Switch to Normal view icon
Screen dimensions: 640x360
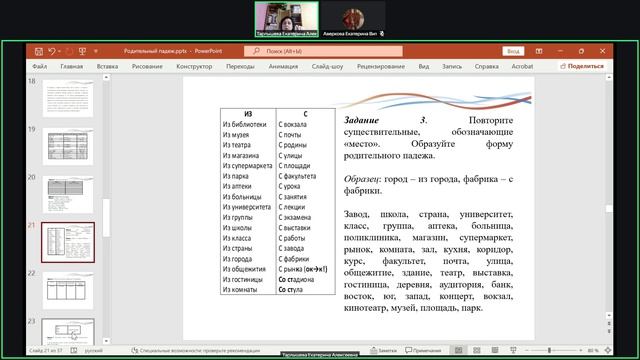point(458,350)
